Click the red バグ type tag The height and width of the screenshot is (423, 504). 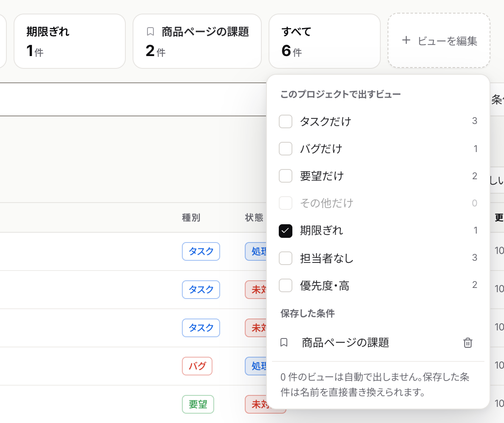[x=197, y=366]
